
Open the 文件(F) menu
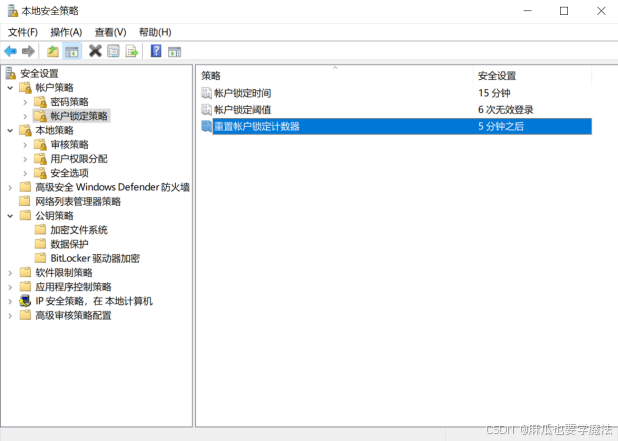[22, 32]
